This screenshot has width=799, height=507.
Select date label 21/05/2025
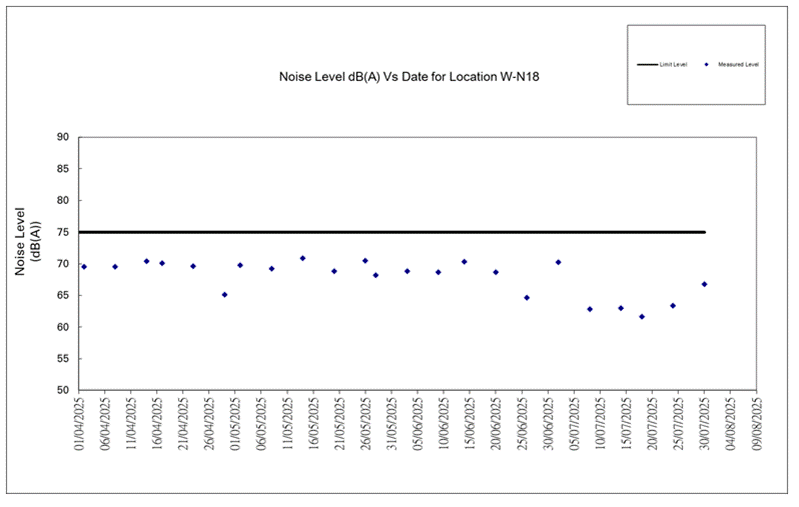click(x=339, y=424)
